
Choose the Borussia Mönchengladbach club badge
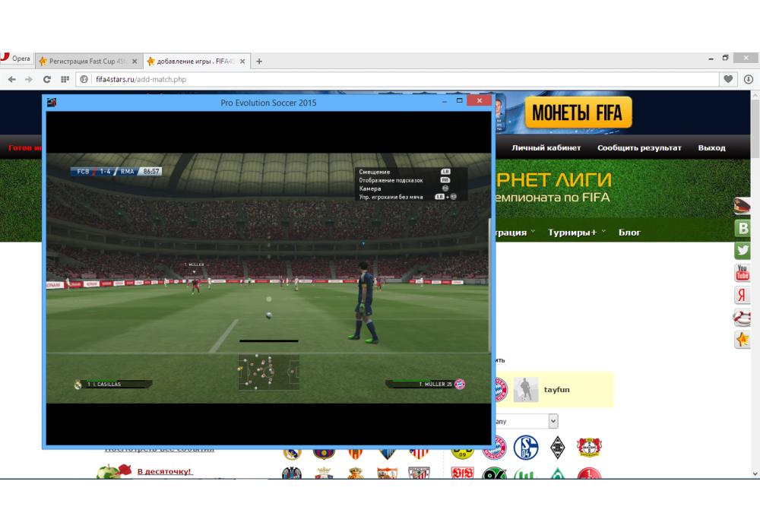pyautogui.click(x=557, y=448)
